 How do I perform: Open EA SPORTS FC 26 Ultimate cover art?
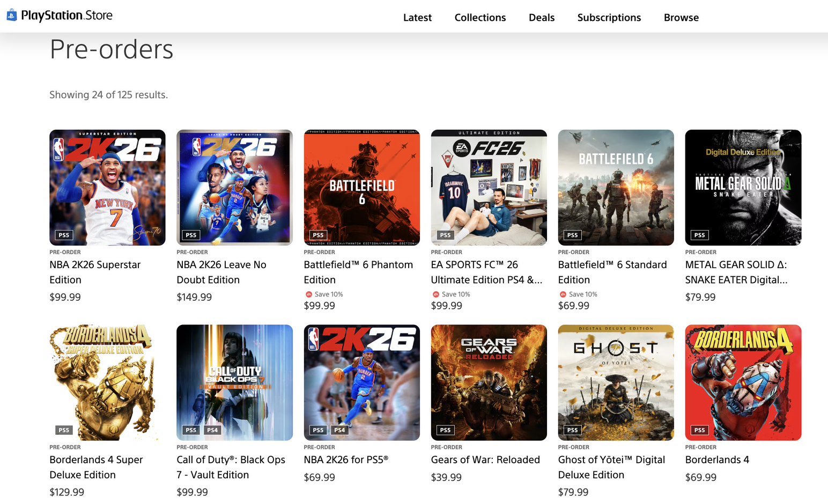tap(489, 188)
